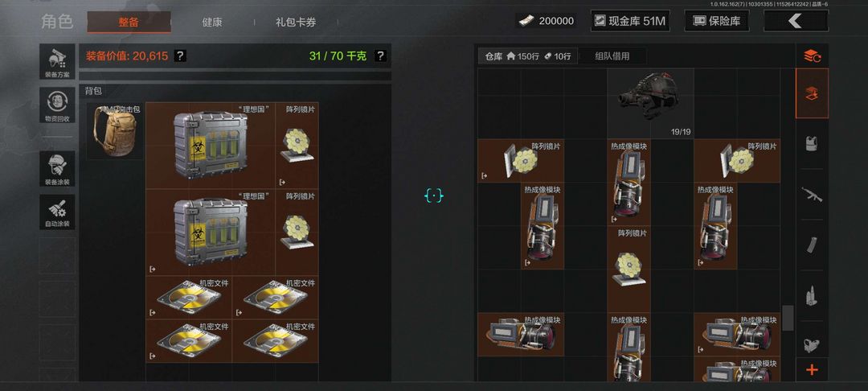Show help for the weight limit
Screen dimensions: 868x391
pyautogui.click(x=379, y=56)
